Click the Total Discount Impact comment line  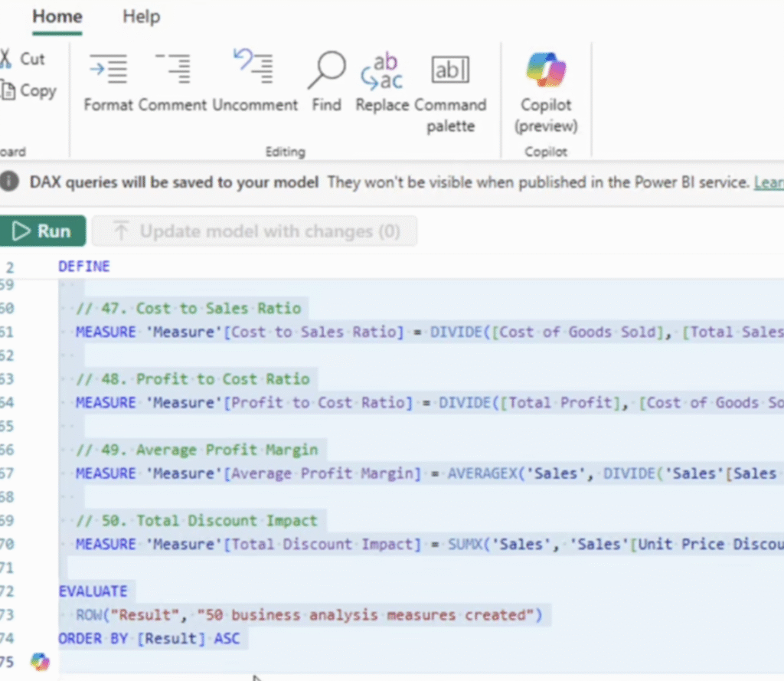[x=196, y=520]
